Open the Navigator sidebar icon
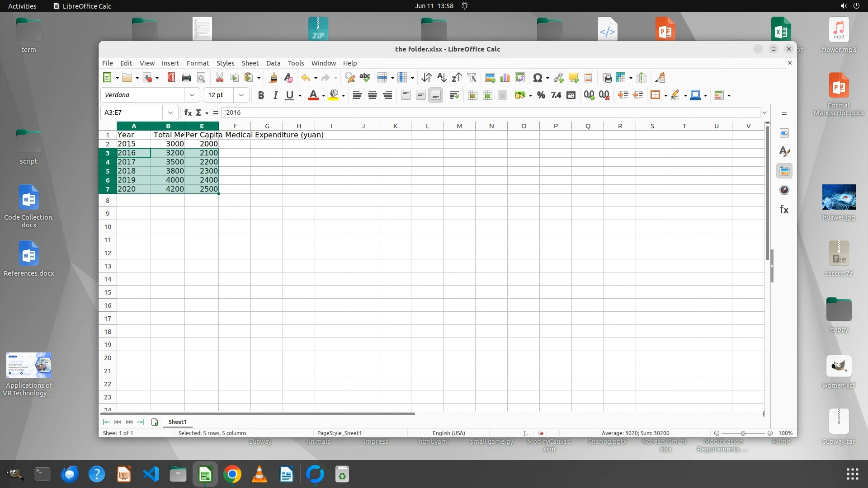Image resolution: width=868 pixels, height=488 pixels. [x=784, y=190]
